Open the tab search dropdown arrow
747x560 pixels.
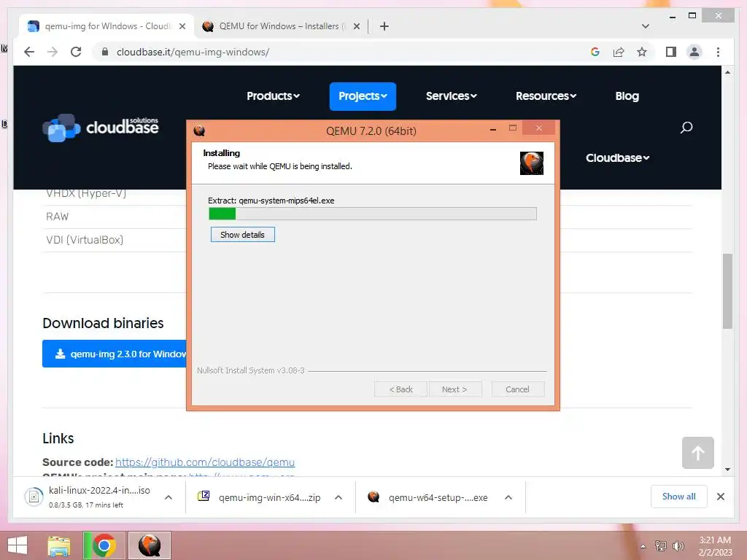646,26
